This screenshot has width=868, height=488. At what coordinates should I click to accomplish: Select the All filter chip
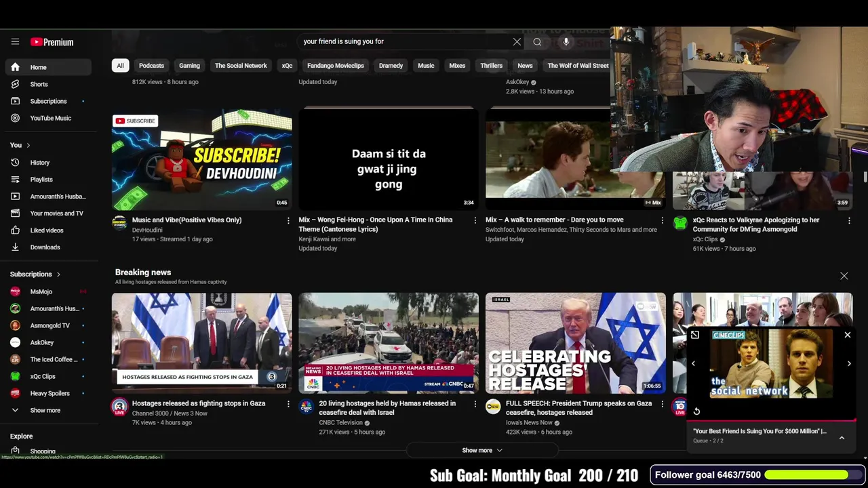point(120,66)
